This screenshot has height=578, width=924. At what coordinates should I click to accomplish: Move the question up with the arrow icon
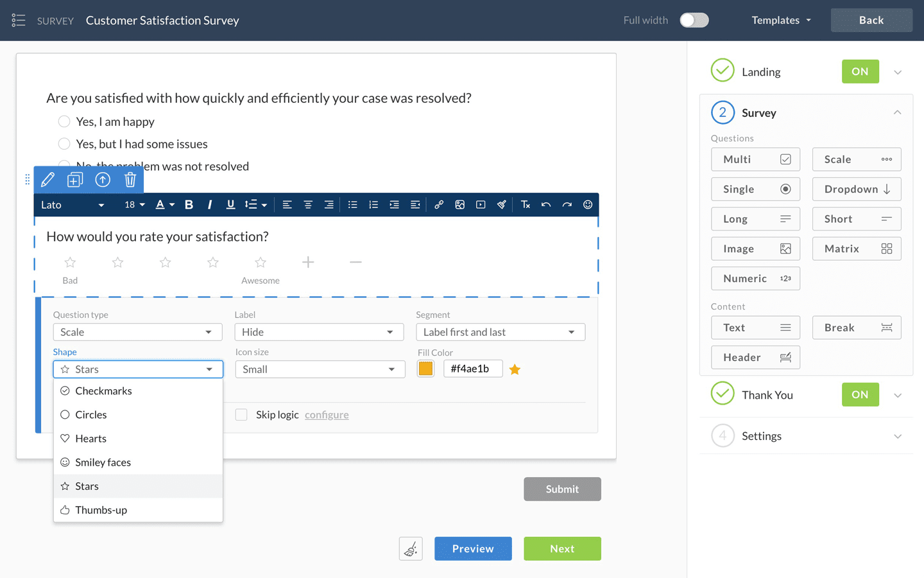[x=103, y=179]
